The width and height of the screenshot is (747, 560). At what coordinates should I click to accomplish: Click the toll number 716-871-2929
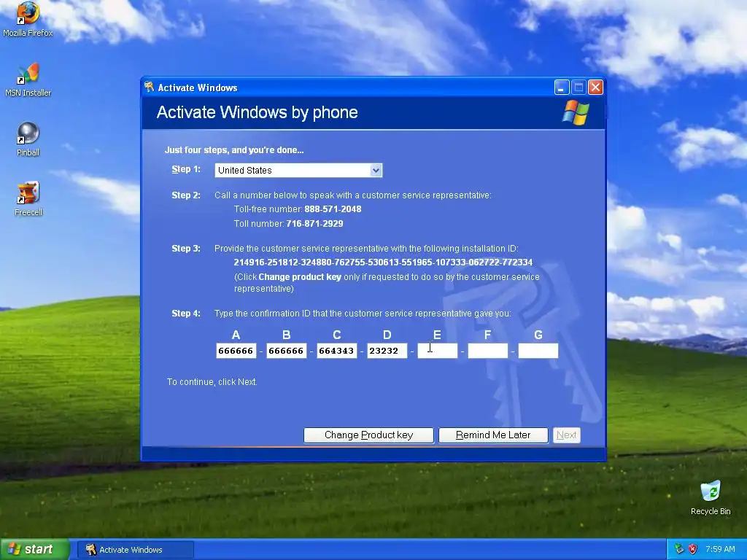pos(315,224)
